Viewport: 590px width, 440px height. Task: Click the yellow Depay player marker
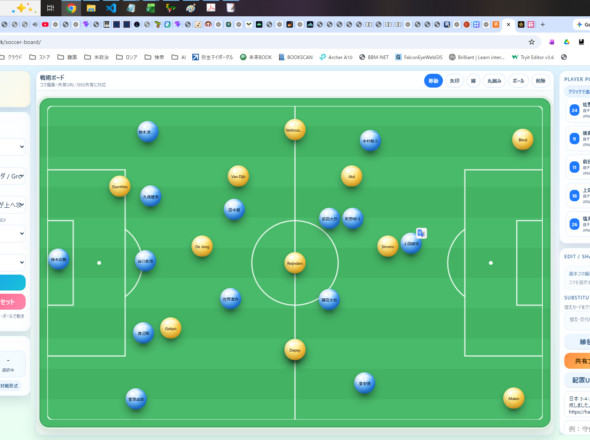[295, 350]
